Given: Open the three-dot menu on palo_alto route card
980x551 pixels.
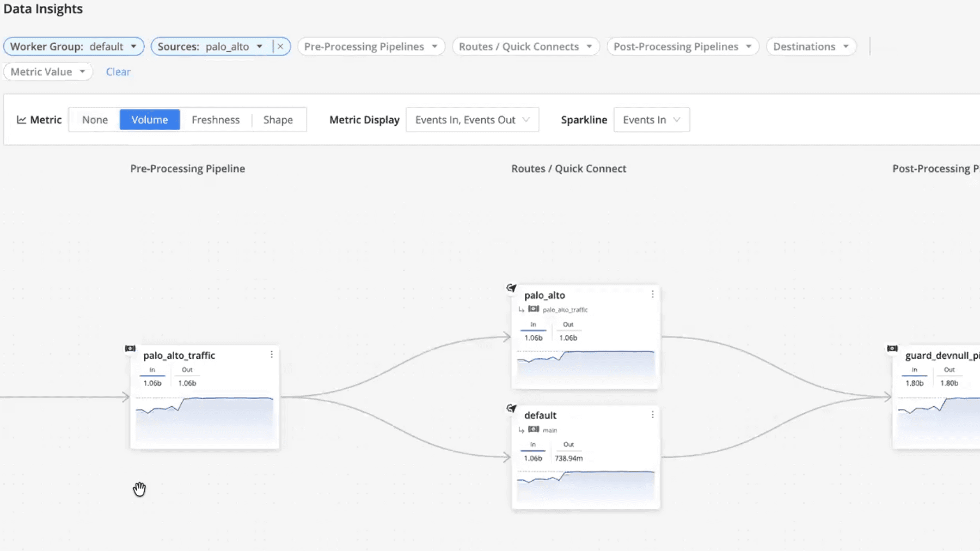Looking at the screenshot, I should pyautogui.click(x=652, y=294).
